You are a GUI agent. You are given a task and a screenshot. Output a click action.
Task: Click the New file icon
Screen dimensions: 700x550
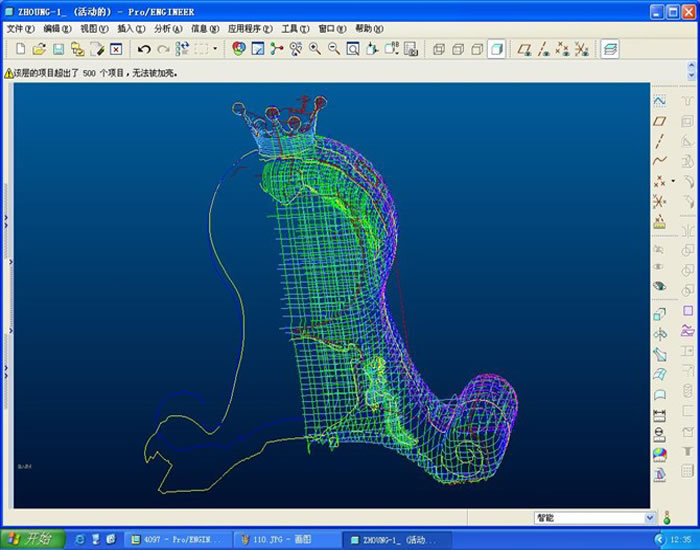[20, 48]
